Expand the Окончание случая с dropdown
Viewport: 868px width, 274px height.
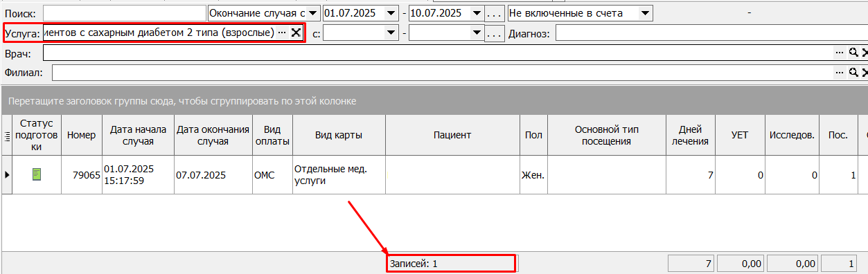click(x=313, y=12)
